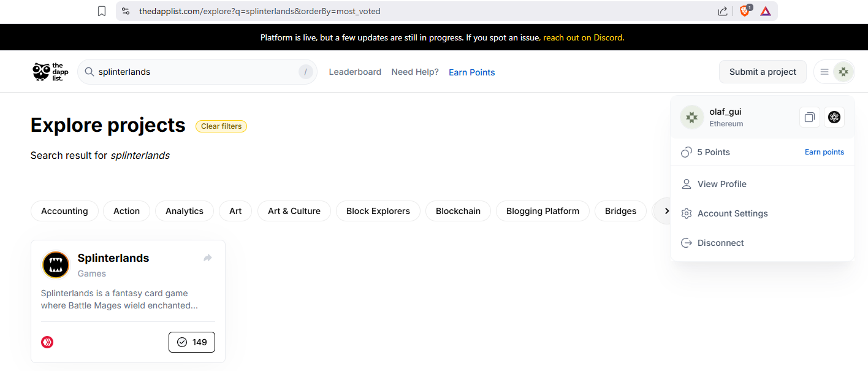The image size is (868, 371).
Task: Click the Splinterlands project logo
Action: coord(56,265)
